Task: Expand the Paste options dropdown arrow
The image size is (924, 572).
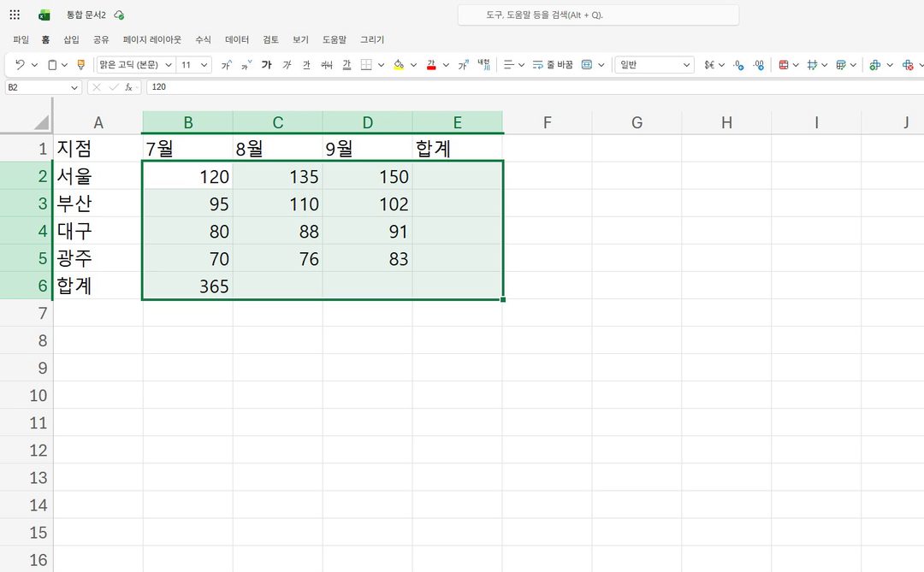Action: (64, 65)
